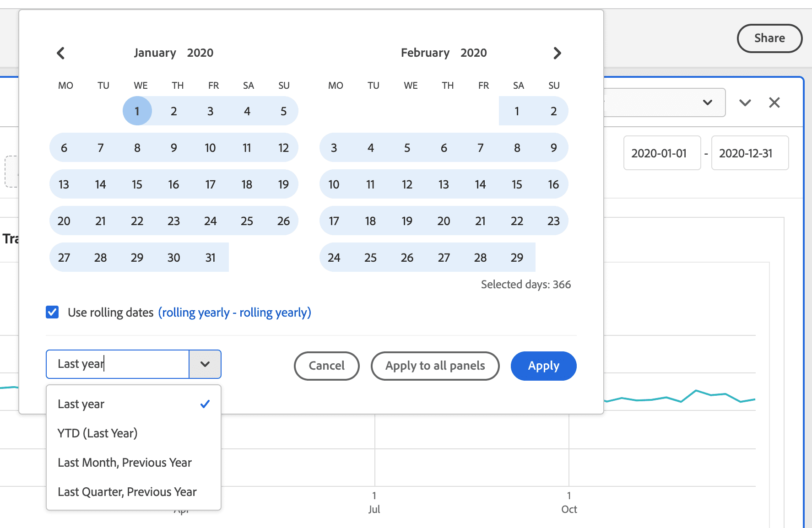Collapse the panel using the chevron icon
The image size is (812, 528).
click(745, 102)
